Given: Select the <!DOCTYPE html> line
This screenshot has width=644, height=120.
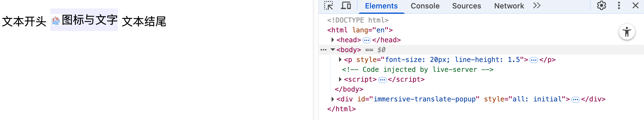Looking at the screenshot, I should coord(358,20).
